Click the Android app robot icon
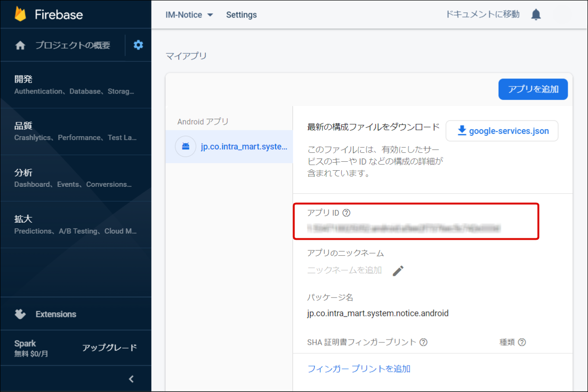The height and width of the screenshot is (392, 588). click(x=185, y=147)
